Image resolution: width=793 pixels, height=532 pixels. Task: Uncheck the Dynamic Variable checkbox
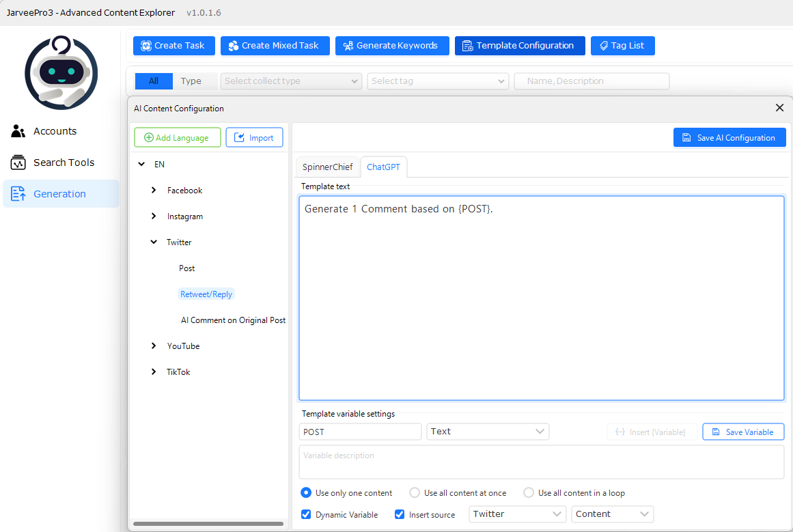(306, 514)
